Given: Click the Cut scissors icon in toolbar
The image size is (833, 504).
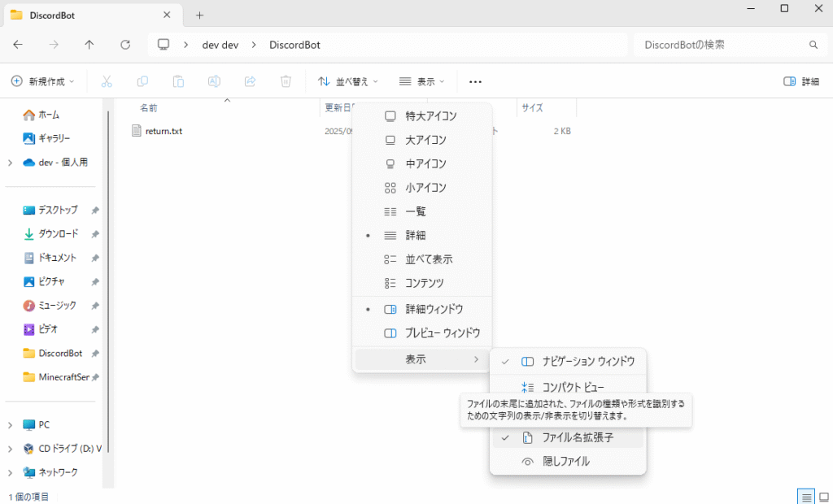Looking at the screenshot, I should pyautogui.click(x=107, y=81).
